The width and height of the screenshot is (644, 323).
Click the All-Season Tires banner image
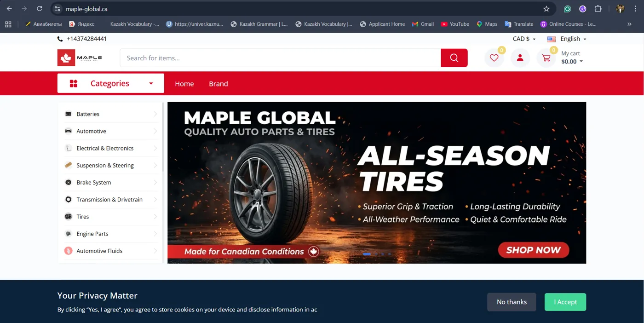coord(377,183)
